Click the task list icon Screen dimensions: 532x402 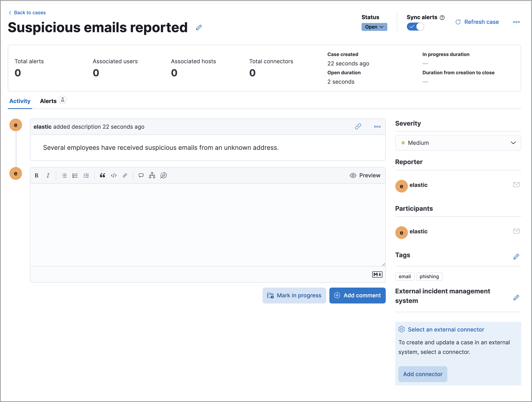[86, 176]
